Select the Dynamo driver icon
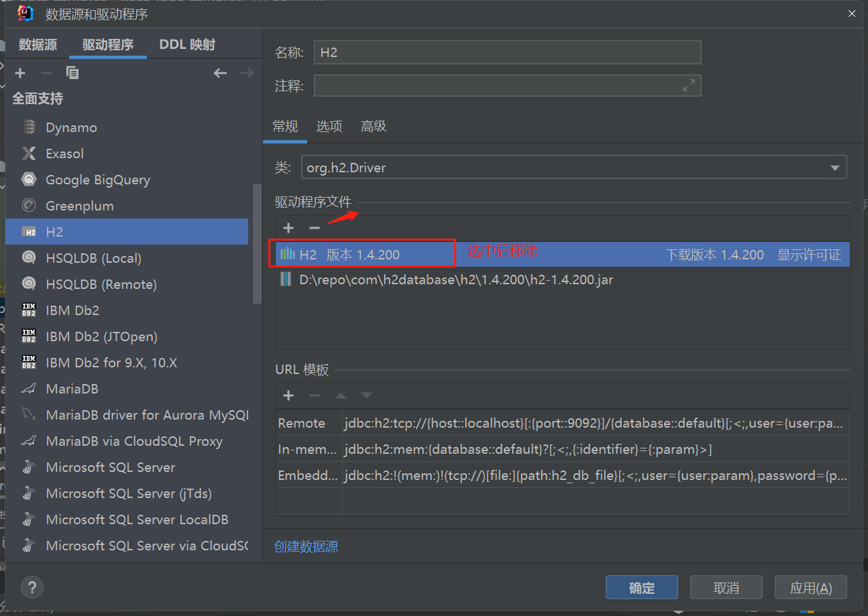868x616 pixels. tap(29, 127)
